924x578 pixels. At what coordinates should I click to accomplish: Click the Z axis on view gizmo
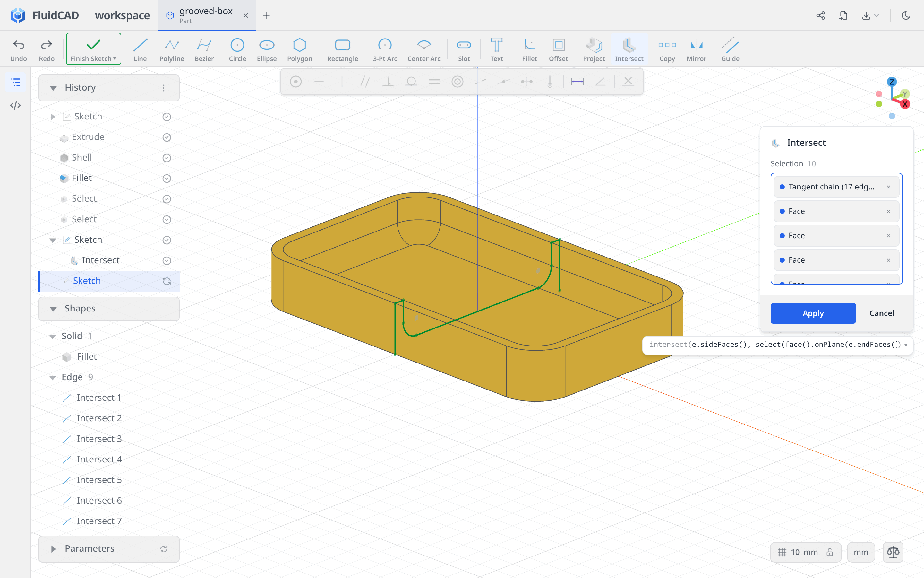click(x=892, y=82)
